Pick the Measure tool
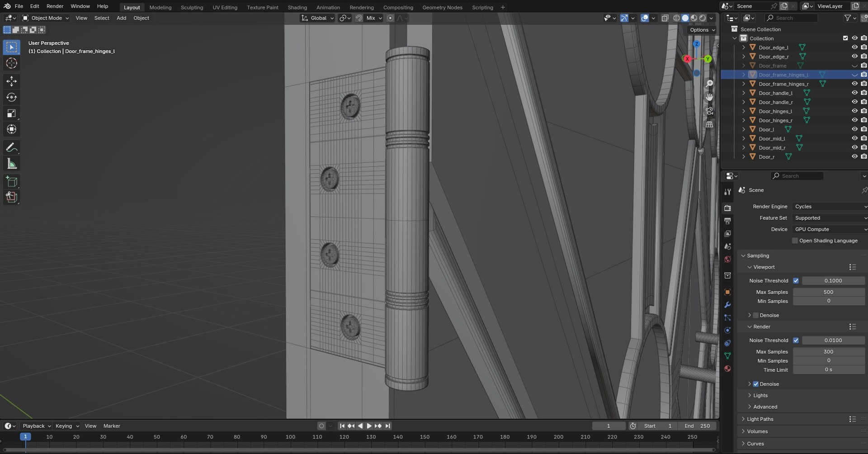 (x=12, y=164)
